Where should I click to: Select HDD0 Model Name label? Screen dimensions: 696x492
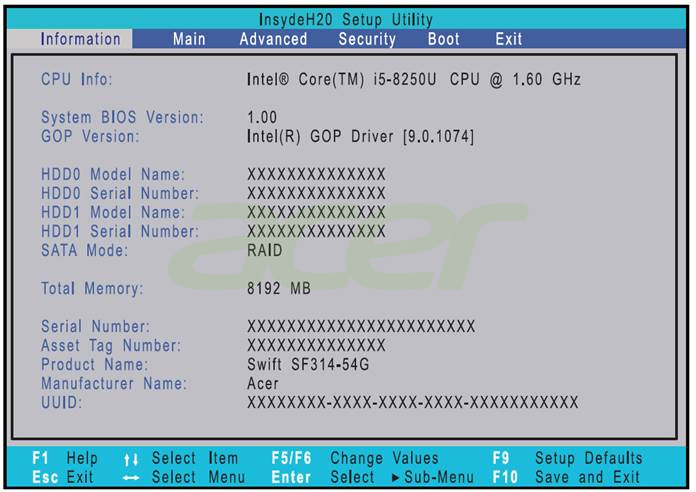113,174
